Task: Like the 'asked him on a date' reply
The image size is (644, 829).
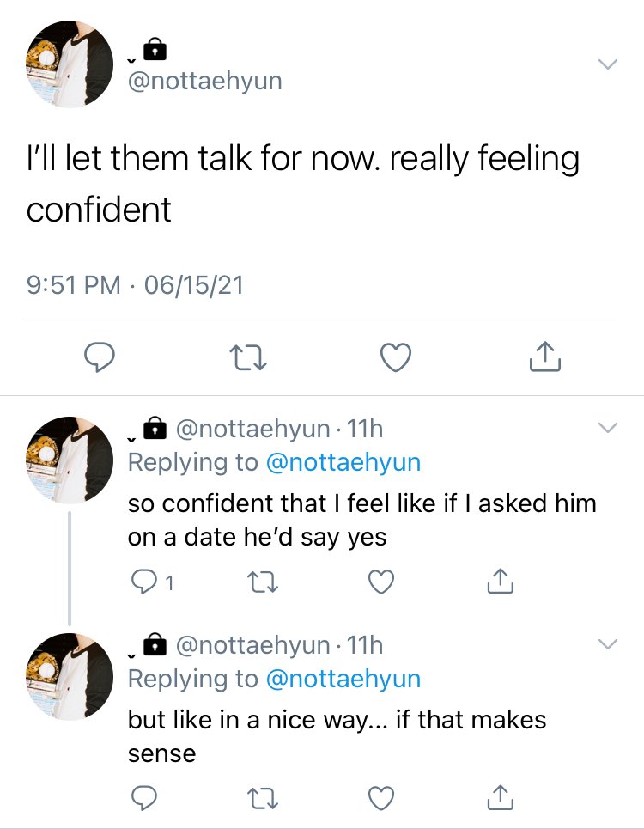Action: [x=381, y=582]
